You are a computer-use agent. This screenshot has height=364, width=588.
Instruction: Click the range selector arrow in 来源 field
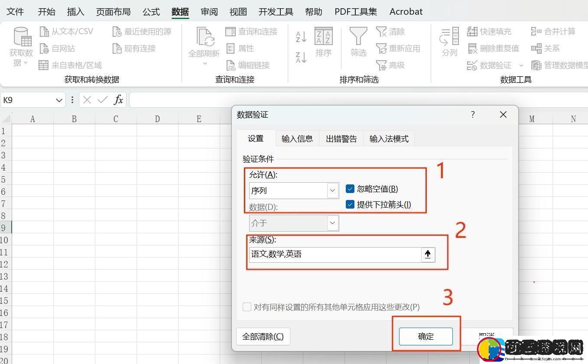coord(428,254)
